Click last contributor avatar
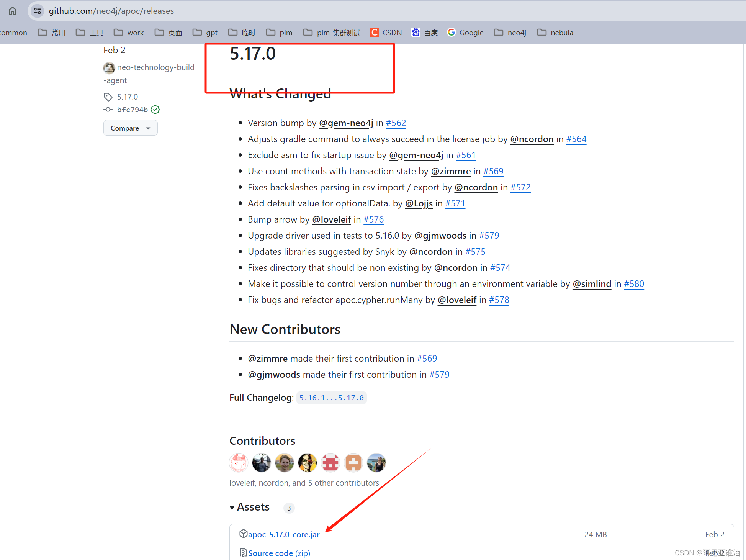The height and width of the screenshot is (560, 746). click(376, 463)
